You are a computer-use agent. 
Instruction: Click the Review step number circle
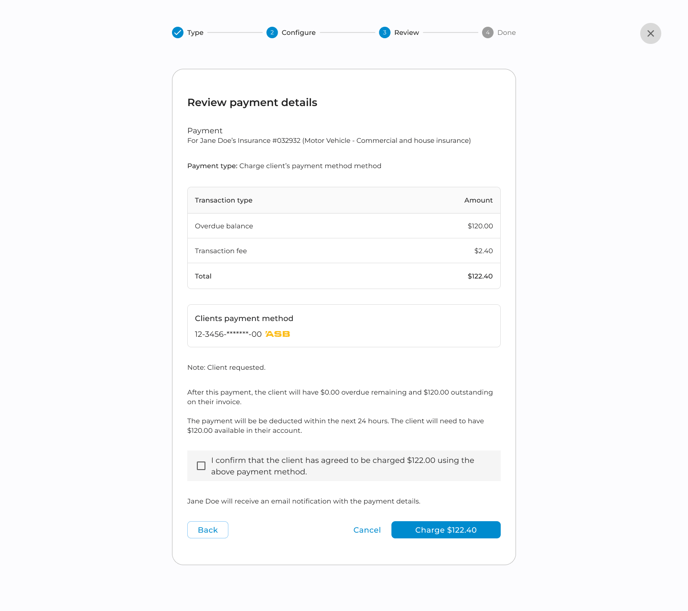point(385,33)
